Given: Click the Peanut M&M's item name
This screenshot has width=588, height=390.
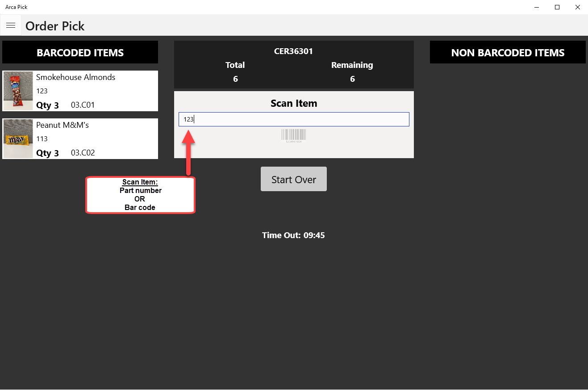Looking at the screenshot, I should [63, 125].
